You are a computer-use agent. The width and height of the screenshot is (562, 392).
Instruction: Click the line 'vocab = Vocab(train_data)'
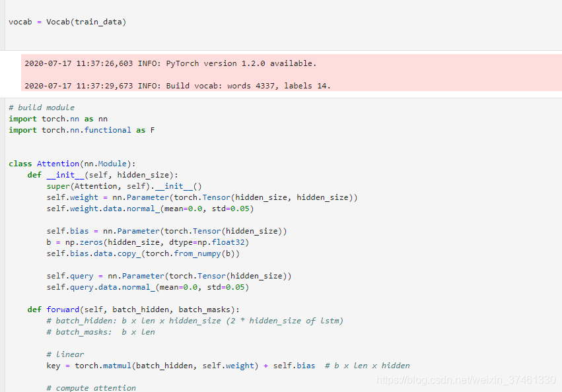pyautogui.click(x=67, y=22)
